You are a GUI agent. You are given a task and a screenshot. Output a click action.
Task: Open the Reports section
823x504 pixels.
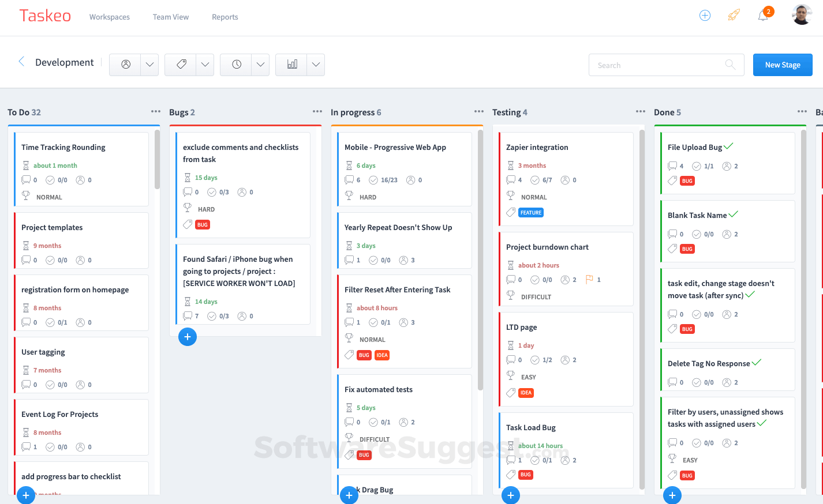point(225,17)
